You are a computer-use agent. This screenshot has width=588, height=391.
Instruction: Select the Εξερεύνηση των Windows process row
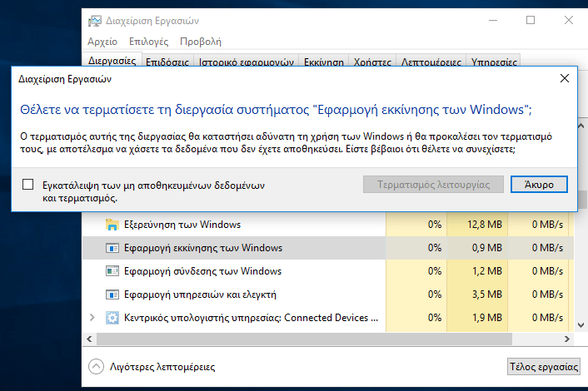tap(328, 225)
